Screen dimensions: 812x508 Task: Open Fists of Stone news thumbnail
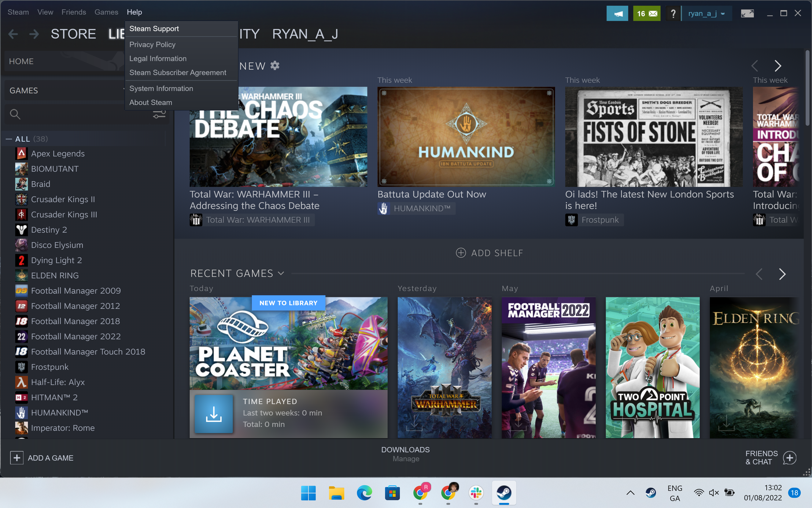[654, 137]
